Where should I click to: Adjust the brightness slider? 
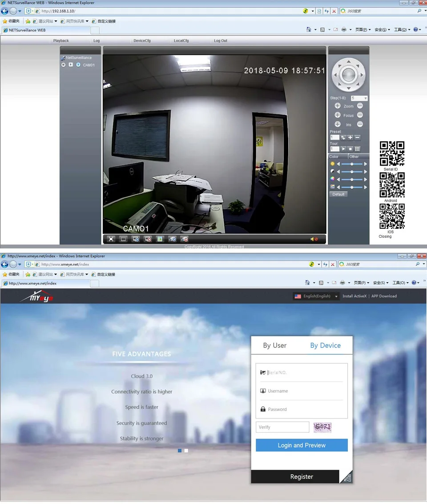[x=352, y=164]
